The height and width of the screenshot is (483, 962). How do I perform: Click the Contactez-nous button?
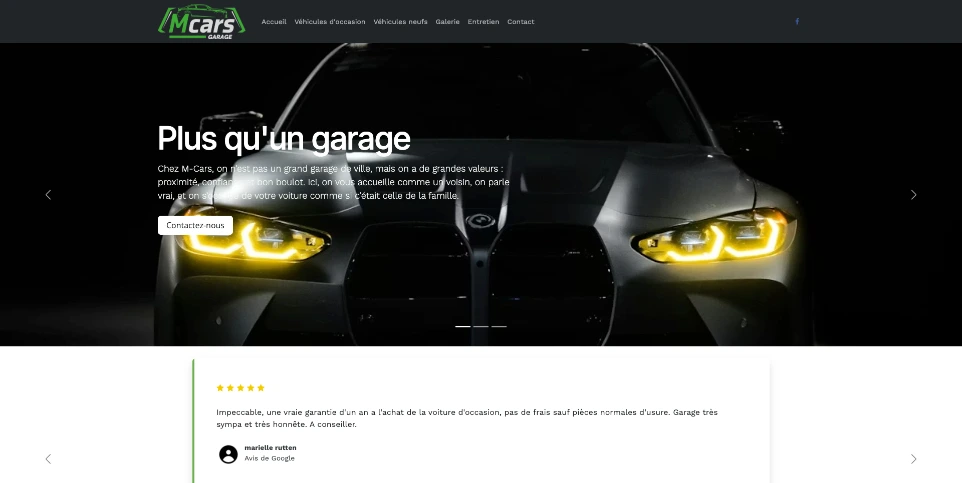coord(195,225)
